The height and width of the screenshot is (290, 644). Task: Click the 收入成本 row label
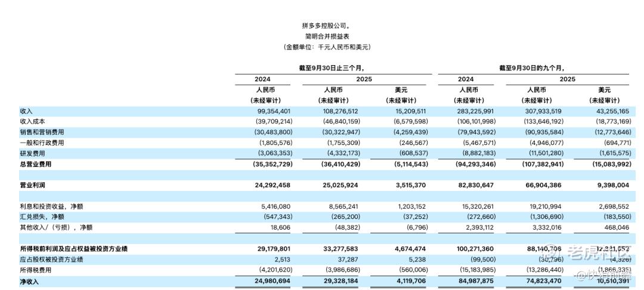32,122
